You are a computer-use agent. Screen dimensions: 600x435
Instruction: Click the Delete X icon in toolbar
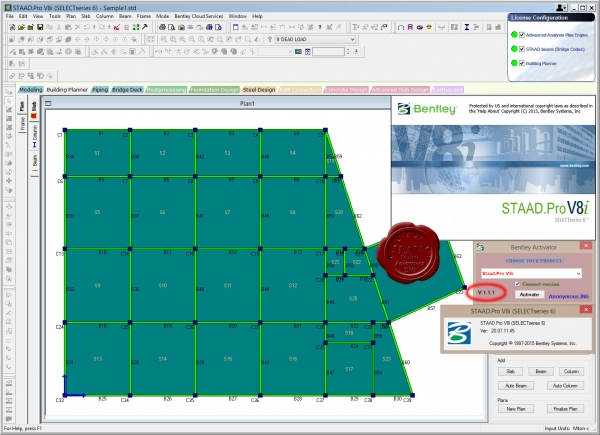tap(78, 27)
